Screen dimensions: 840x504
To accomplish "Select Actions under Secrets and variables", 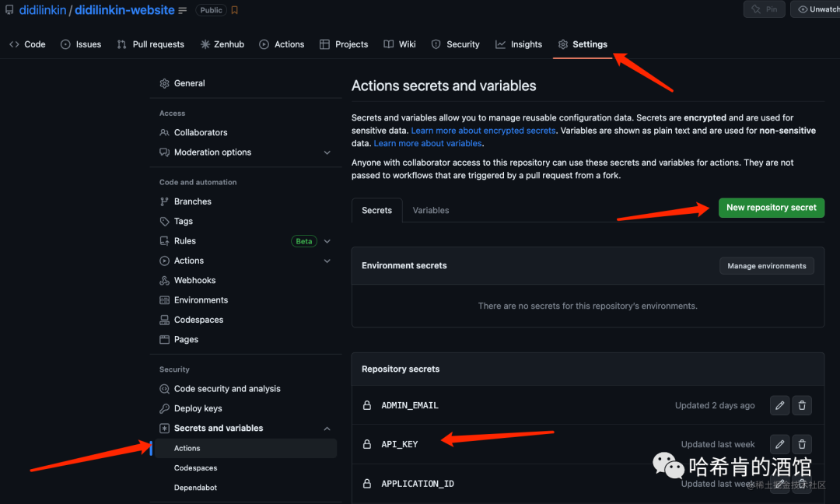I will [246, 449].
